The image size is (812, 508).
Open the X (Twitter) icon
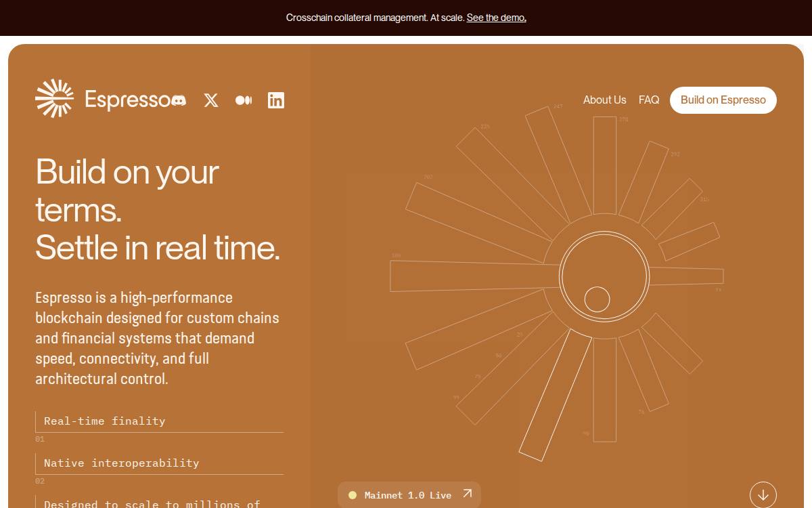211,100
